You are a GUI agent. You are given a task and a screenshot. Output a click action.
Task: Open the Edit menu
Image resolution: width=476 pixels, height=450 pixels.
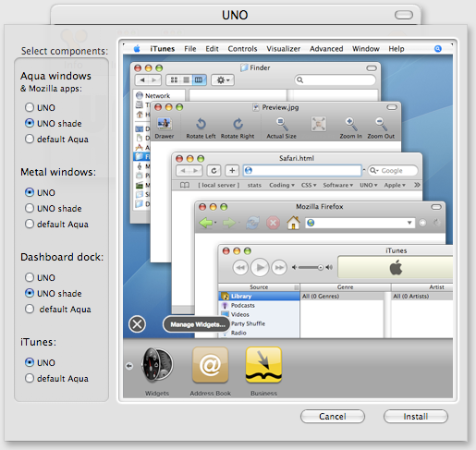pyautogui.click(x=212, y=49)
